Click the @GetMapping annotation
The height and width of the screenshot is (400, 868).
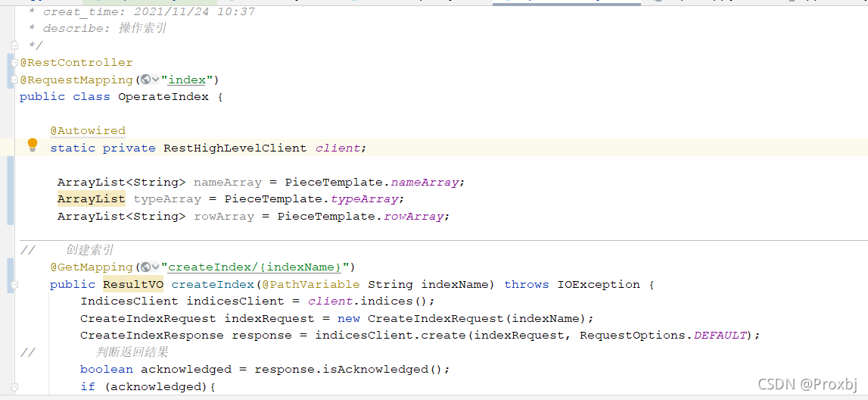[92, 267]
